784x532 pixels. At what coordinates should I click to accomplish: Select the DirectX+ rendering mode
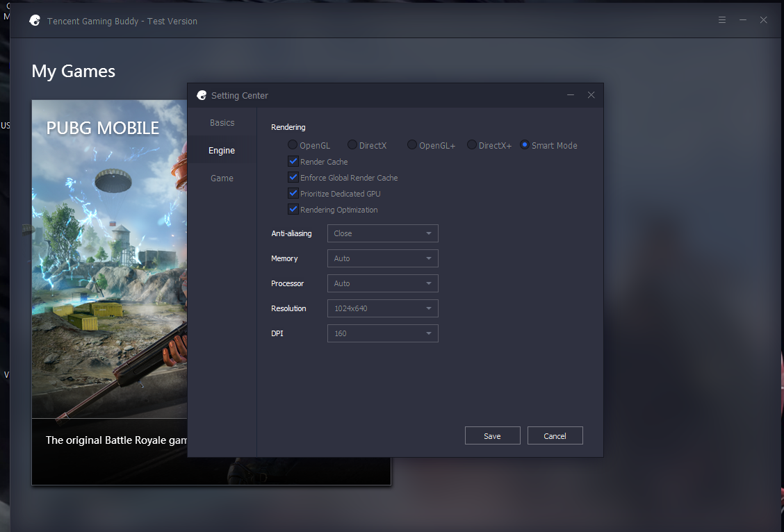(x=471, y=145)
